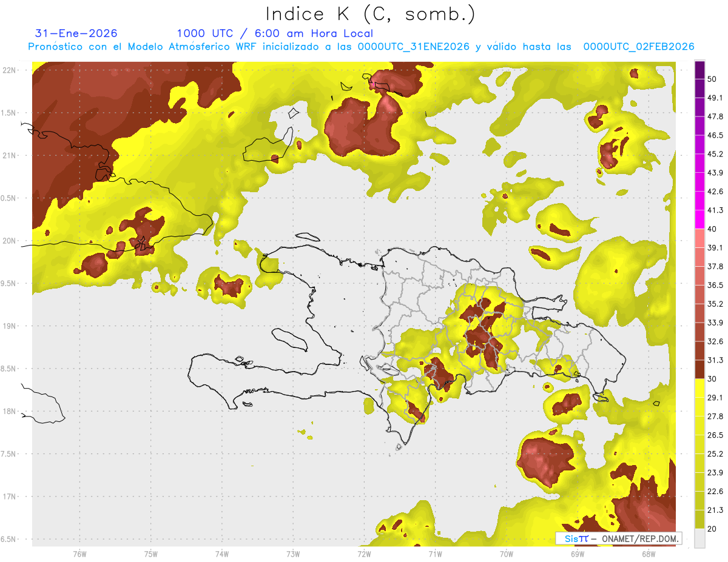
Task: Click the '71W' longitude label
Action: [435, 554]
